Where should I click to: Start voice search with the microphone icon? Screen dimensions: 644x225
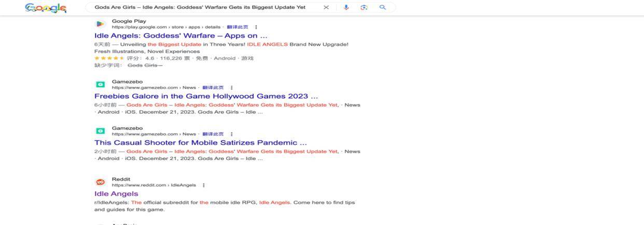click(346, 7)
